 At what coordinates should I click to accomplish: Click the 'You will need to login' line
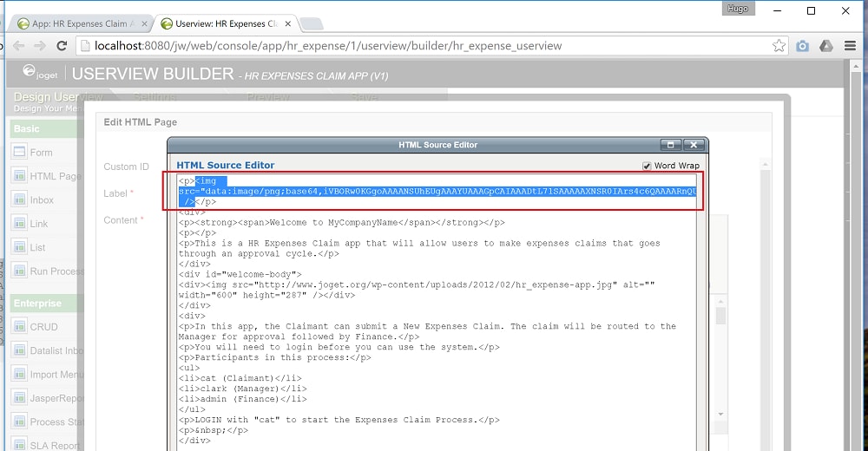tap(339, 347)
